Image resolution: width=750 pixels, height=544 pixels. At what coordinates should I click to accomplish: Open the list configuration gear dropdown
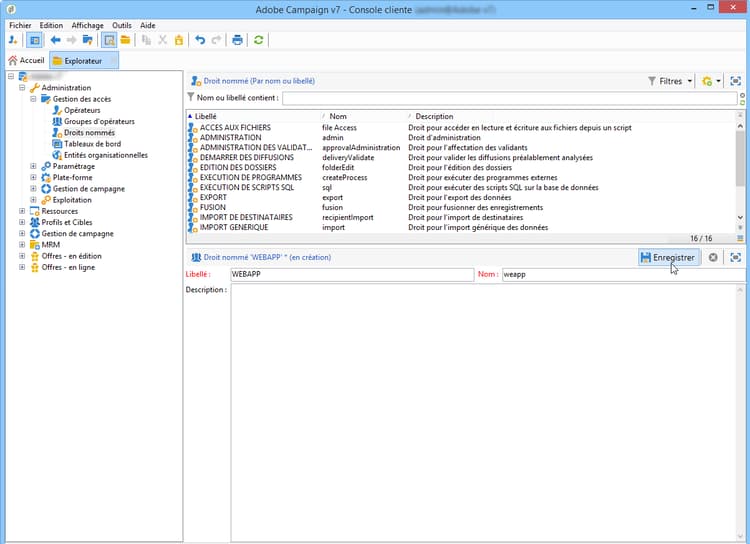pyautogui.click(x=711, y=81)
